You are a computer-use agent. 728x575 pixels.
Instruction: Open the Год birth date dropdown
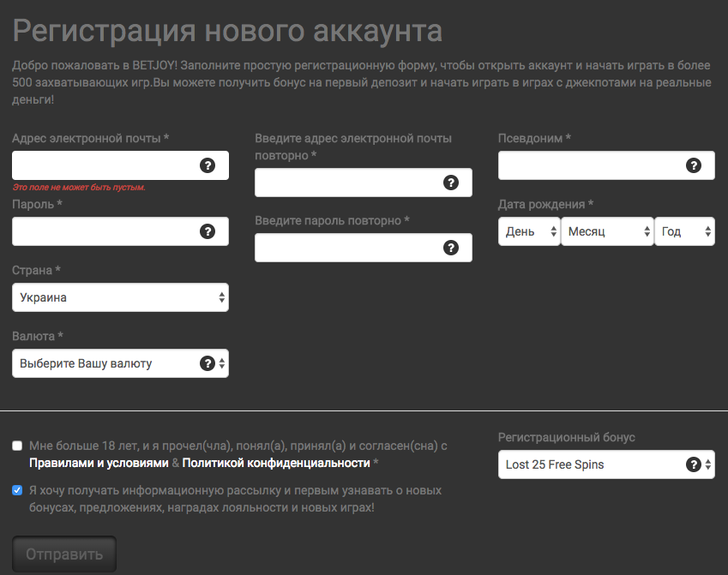tap(684, 231)
